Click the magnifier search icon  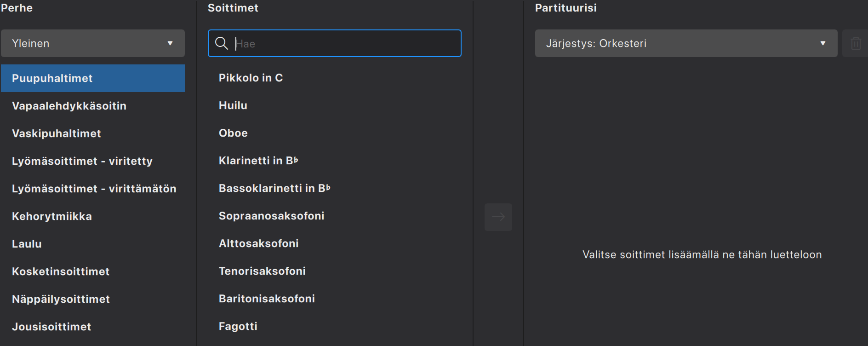222,43
